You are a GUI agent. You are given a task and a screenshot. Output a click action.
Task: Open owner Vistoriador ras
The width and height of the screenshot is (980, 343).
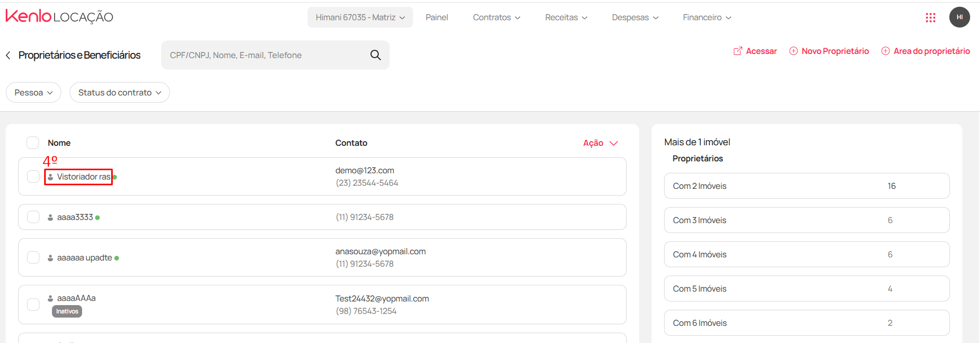point(84,177)
